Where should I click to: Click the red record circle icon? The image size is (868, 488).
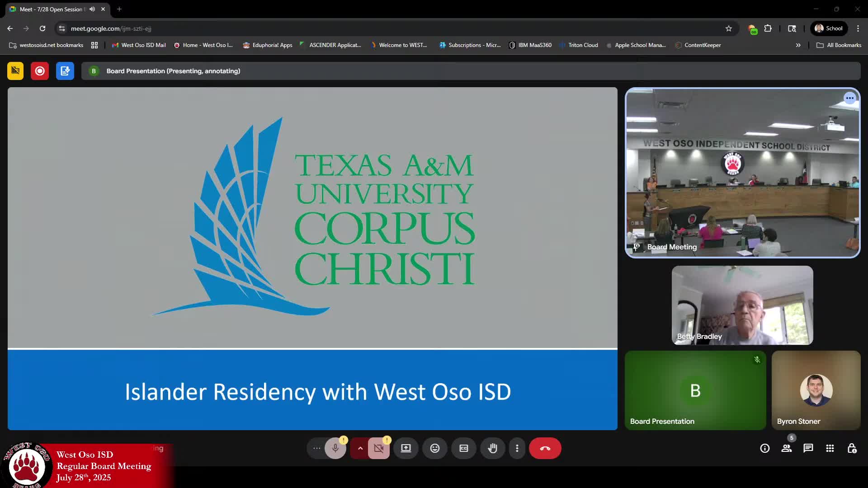click(x=40, y=71)
